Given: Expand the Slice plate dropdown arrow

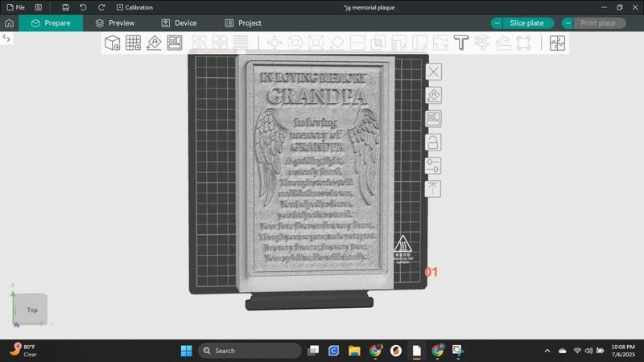Looking at the screenshot, I should pos(497,23).
